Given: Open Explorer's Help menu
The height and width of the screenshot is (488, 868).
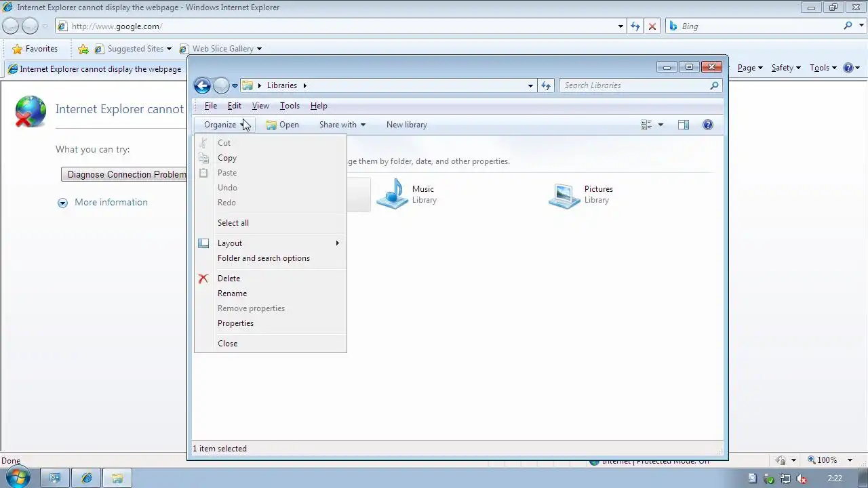Looking at the screenshot, I should pos(319,106).
